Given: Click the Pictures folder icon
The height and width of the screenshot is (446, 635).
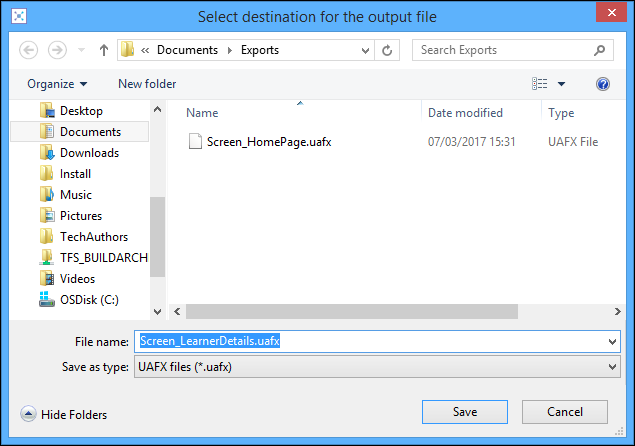Looking at the screenshot, I should tap(47, 216).
